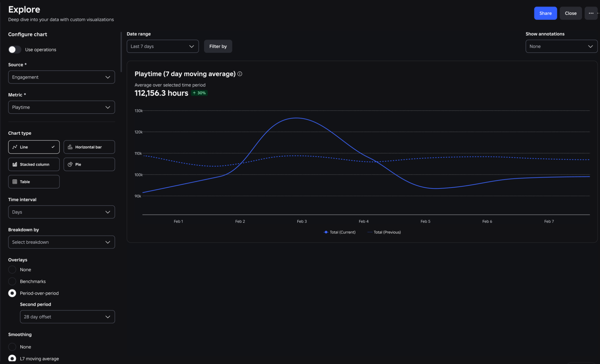The height and width of the screenshot is (364, 600).
Task: Choose Stacked column chart type
Action: click(x=34, y=164)
